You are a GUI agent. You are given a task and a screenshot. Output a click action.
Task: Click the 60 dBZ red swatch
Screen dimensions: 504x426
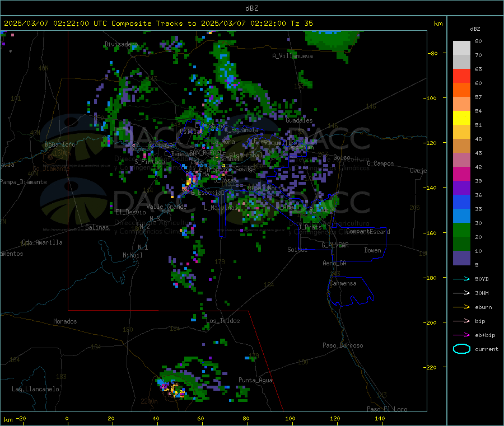[x=461, y=76]
